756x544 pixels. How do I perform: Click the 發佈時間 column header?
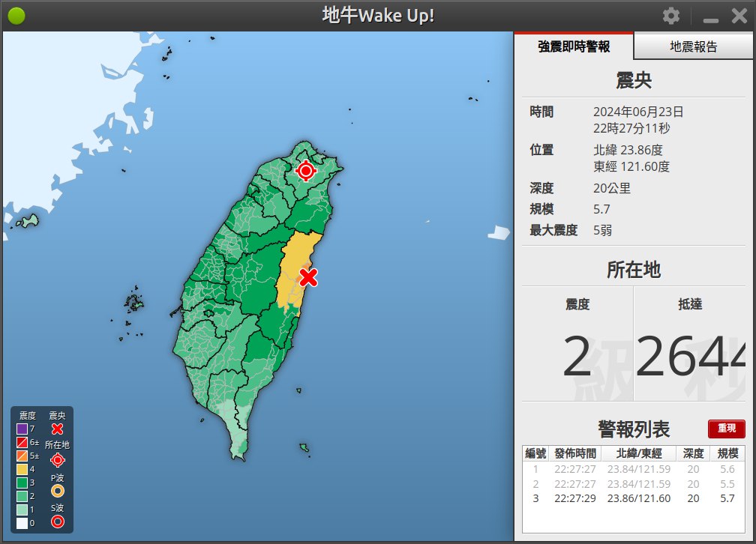tap(575, 453)
